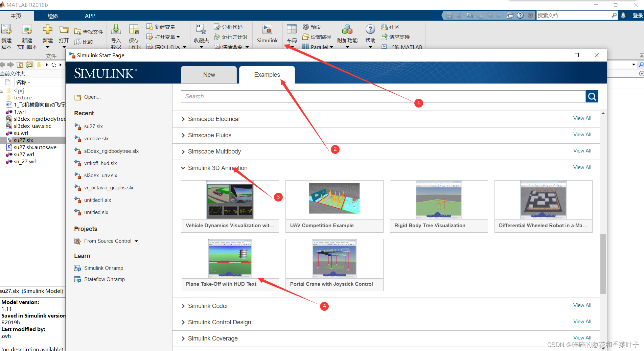Viewport: 644px width, 351px height.
Task: Click the 新建脚本 icon in MATLAB toolbar
Action: [6, 30]
